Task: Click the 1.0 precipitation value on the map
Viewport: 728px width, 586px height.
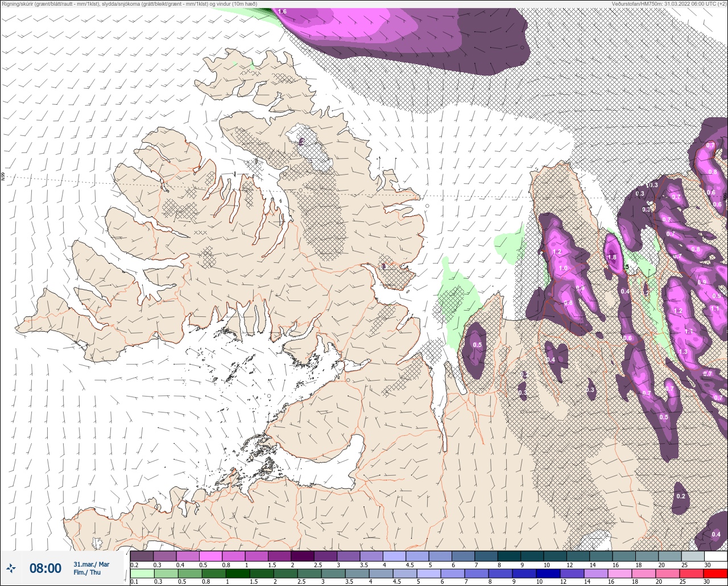Action: (563, 268)
